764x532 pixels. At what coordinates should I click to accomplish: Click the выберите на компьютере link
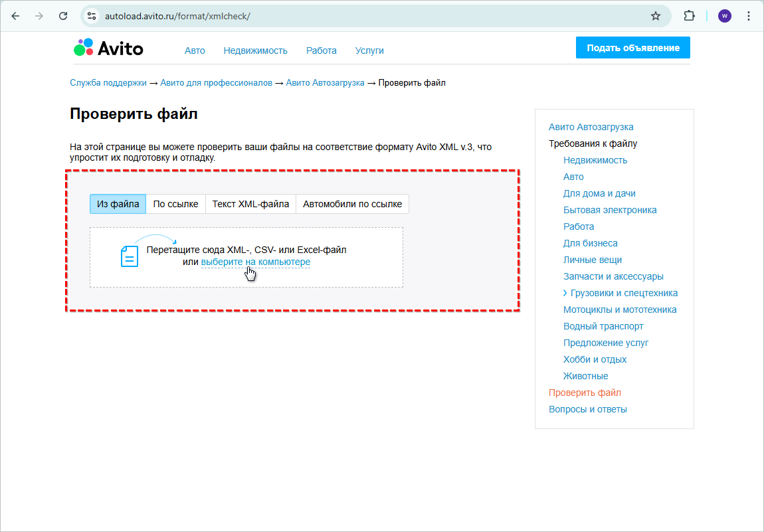[255, 262]
